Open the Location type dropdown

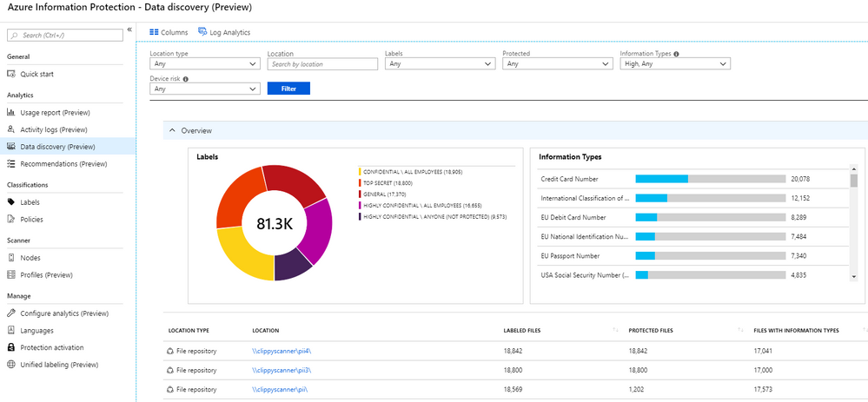[204, 63]
